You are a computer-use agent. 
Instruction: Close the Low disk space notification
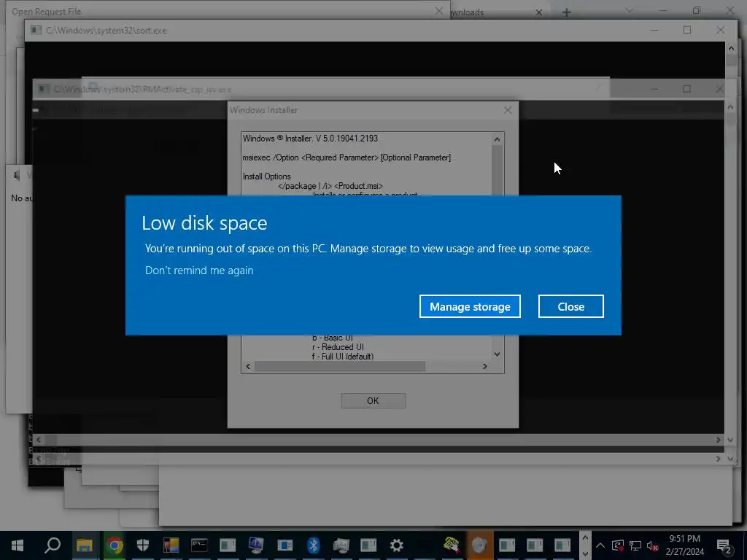point(570,306)
